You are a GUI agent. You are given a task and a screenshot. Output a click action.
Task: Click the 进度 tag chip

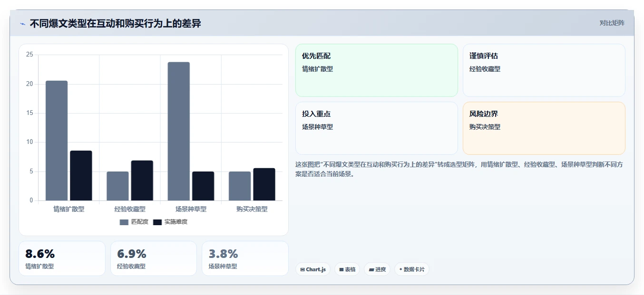click(377, 269)
